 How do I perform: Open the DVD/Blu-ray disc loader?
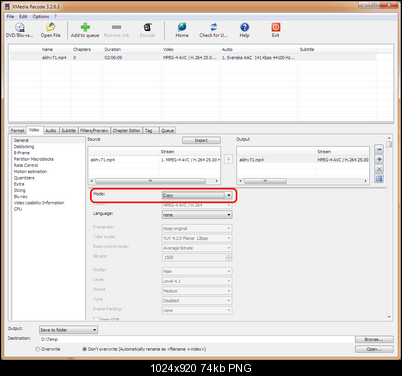coord(20,30)
